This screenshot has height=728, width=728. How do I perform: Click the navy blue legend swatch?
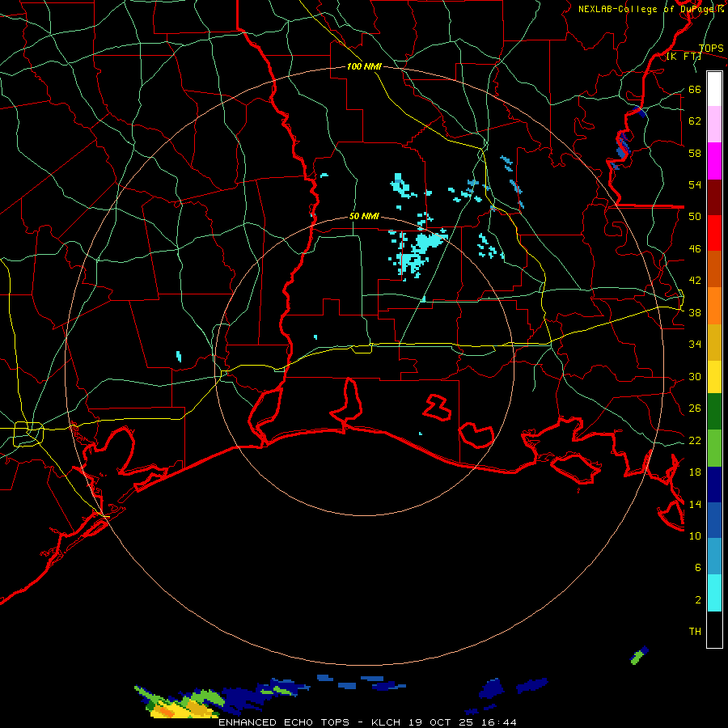[714, 485]
